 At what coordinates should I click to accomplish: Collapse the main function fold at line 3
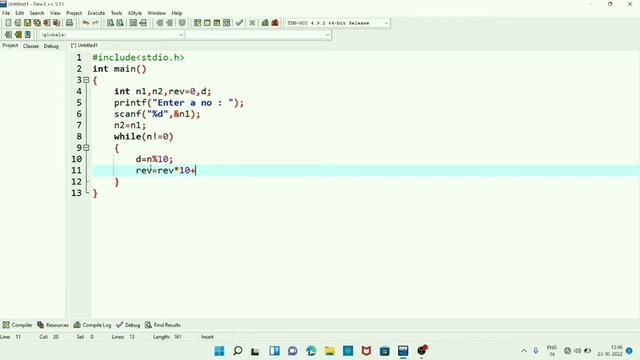[86, 80]
